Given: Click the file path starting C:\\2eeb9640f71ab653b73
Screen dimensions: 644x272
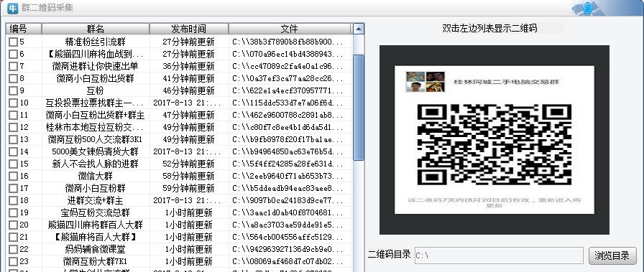Looking at the screenshot, I should coord(288,176).
